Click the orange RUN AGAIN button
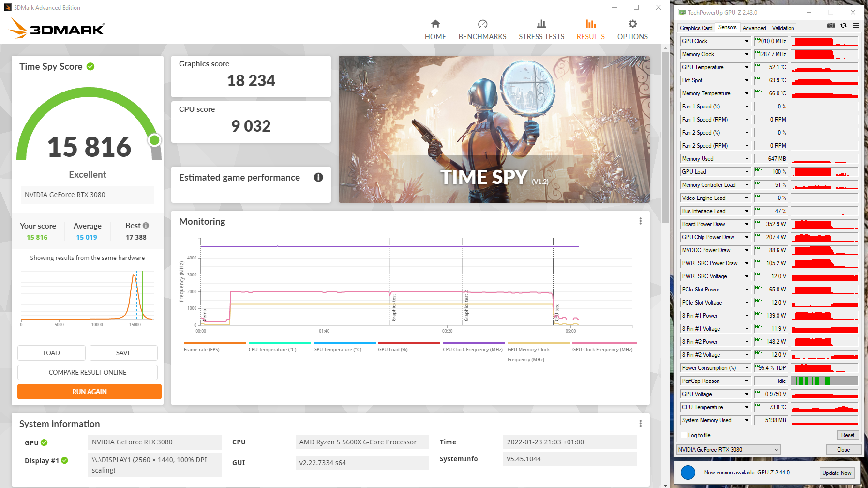Screen dimensions: 868x488 [90, 392]
